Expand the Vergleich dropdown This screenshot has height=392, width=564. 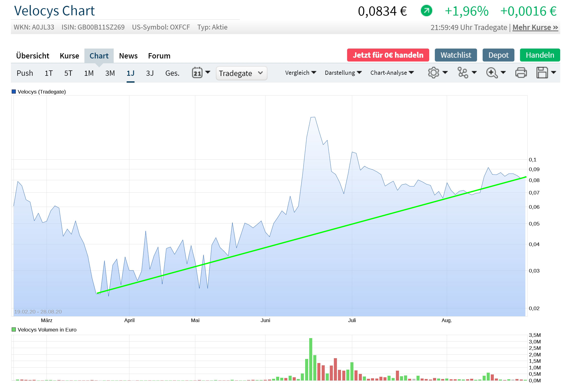300,73
